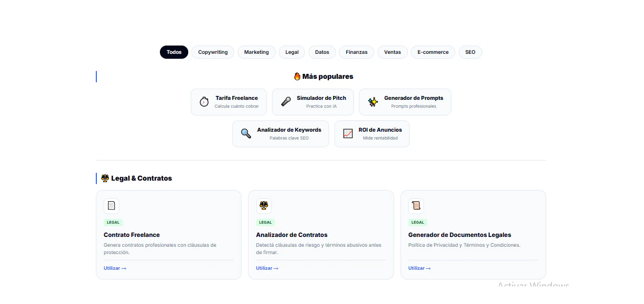Click the sparkles icon for Generador de Prompts

point(373,102)
